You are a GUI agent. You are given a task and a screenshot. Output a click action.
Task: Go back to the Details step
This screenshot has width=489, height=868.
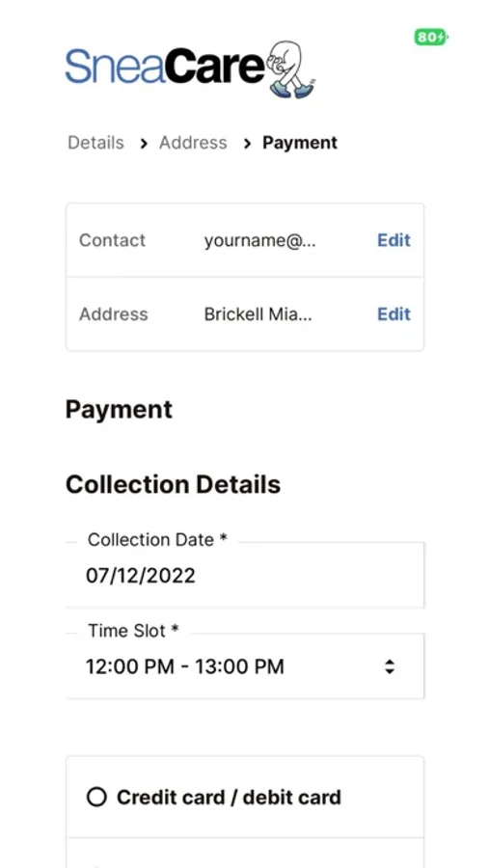pos(95,143)
